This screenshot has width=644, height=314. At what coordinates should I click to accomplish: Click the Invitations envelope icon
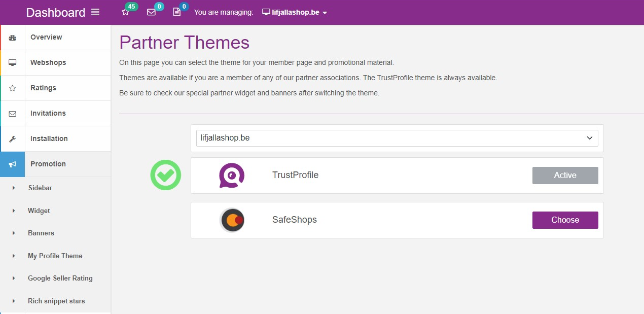pyautogui.click(x=13, y=114)
